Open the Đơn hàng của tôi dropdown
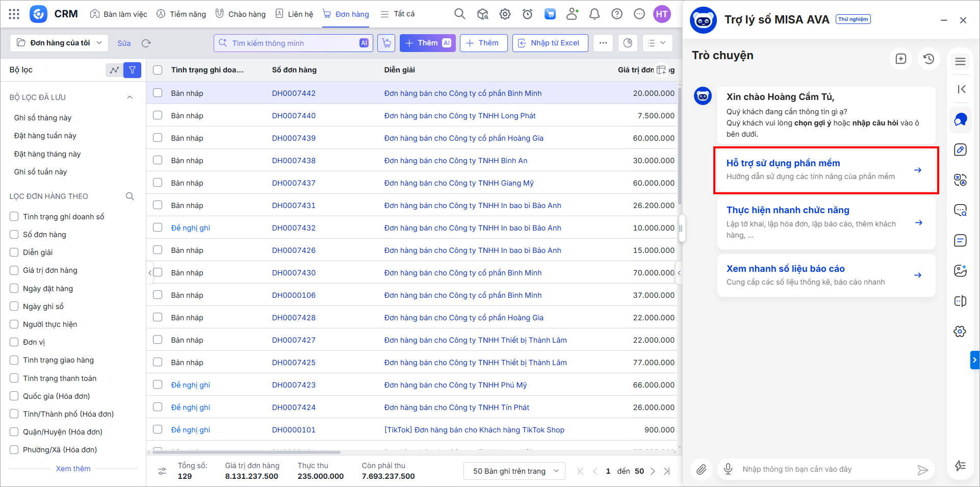 click(x=59, y=43)
